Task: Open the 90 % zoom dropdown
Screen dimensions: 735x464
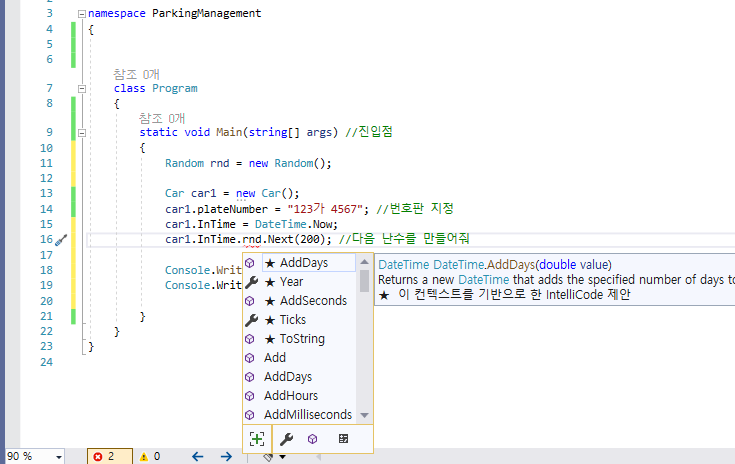Action: tap(59, 457)
